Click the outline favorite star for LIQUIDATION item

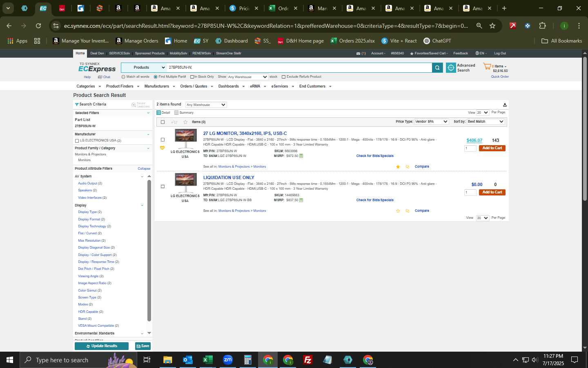(x=398, y=211)
